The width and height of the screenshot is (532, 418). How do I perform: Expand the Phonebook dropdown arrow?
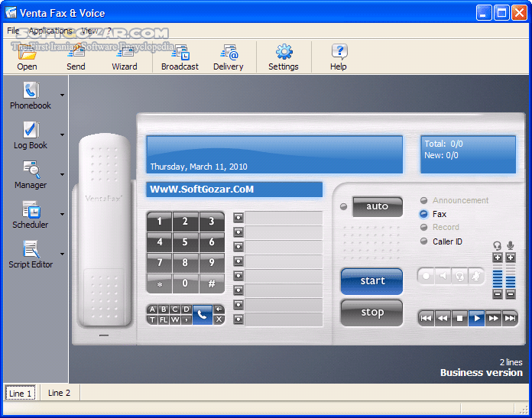tap(62, 95)
